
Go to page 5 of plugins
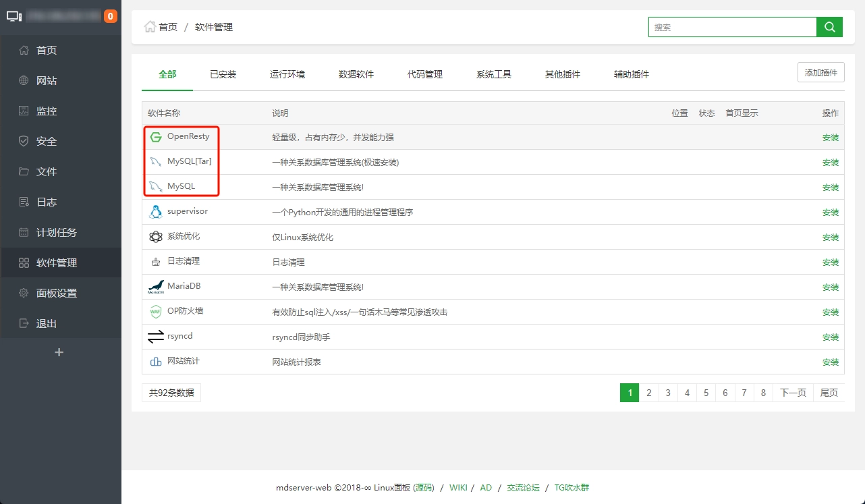[705, 392]
